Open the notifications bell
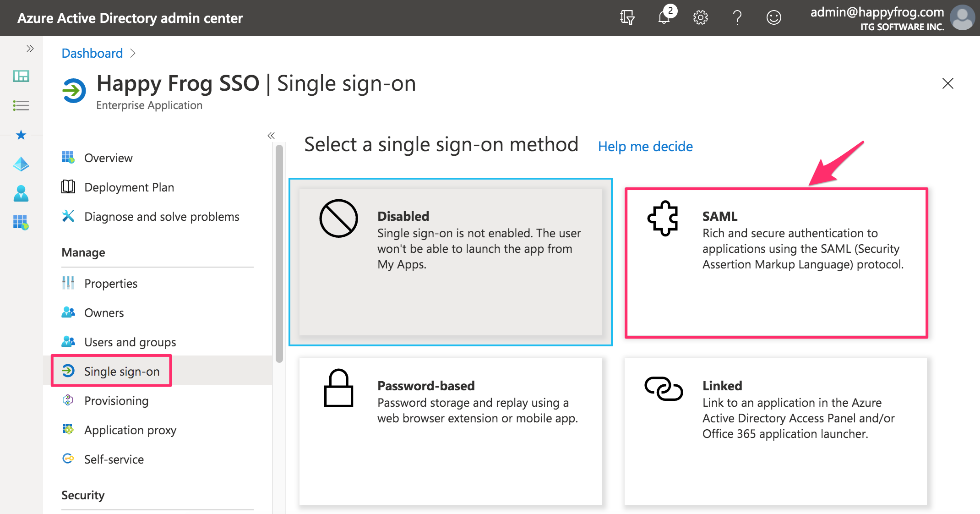Screen dimensions: 980x514 coord(665,16)
